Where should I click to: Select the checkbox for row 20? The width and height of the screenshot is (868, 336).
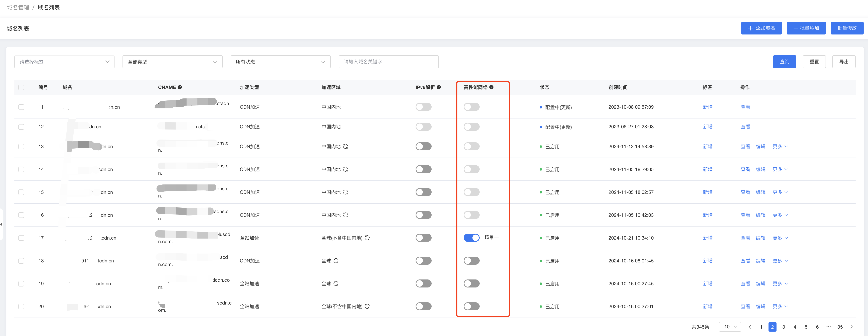click(21, 307)
